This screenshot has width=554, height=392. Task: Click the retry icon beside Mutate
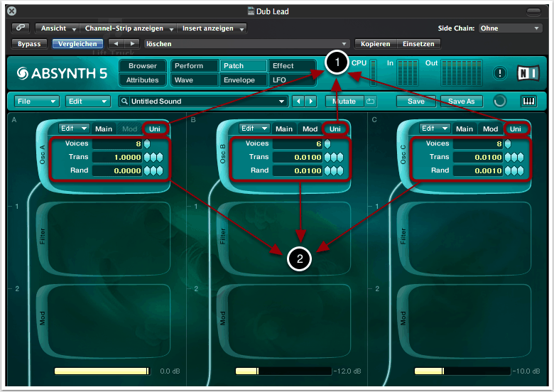point(371,101)
